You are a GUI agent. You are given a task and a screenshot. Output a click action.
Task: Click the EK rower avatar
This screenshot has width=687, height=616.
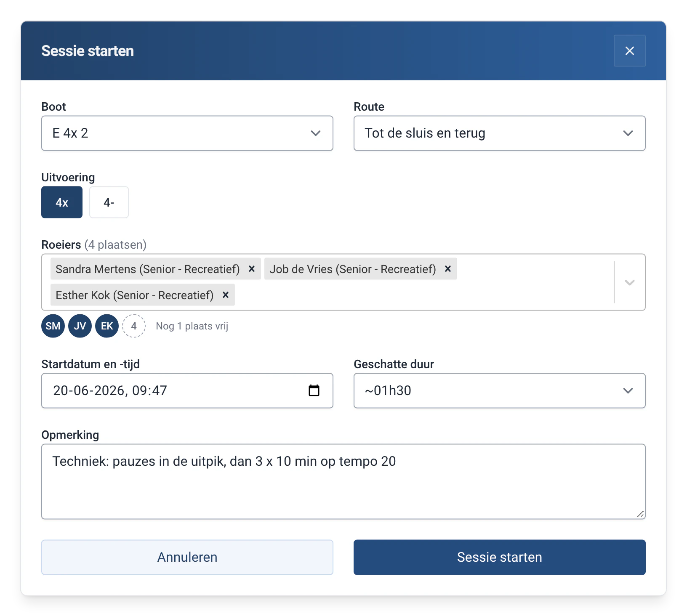point(107,326)
